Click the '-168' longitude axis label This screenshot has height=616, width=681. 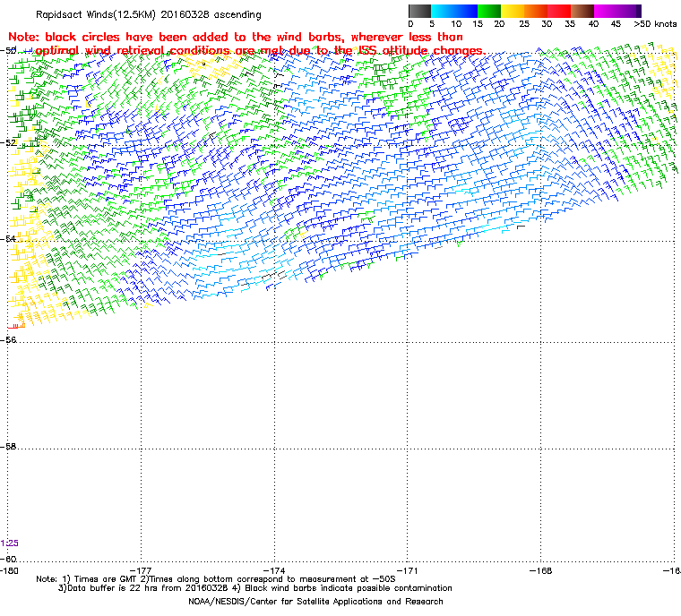(x=540, y=570)
